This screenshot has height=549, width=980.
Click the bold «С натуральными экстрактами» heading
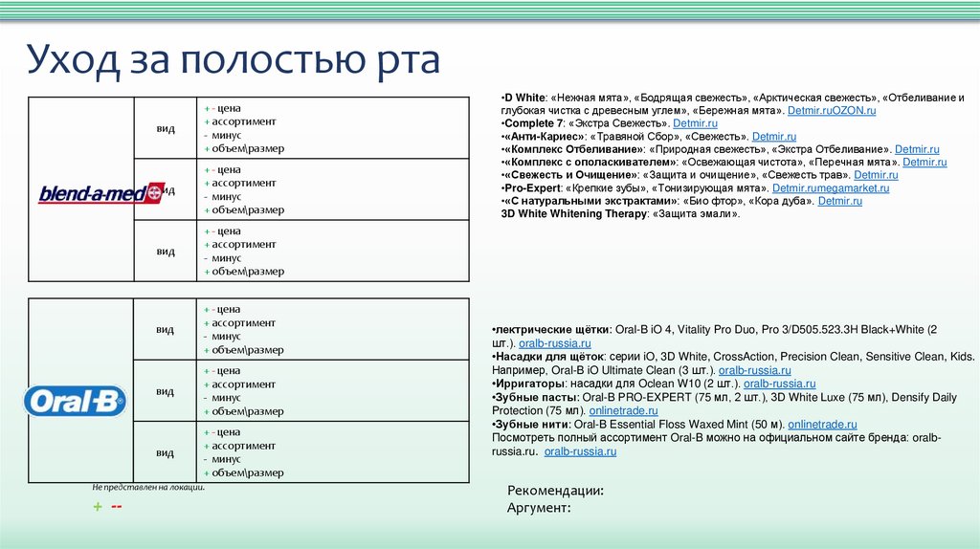point(590,201)
